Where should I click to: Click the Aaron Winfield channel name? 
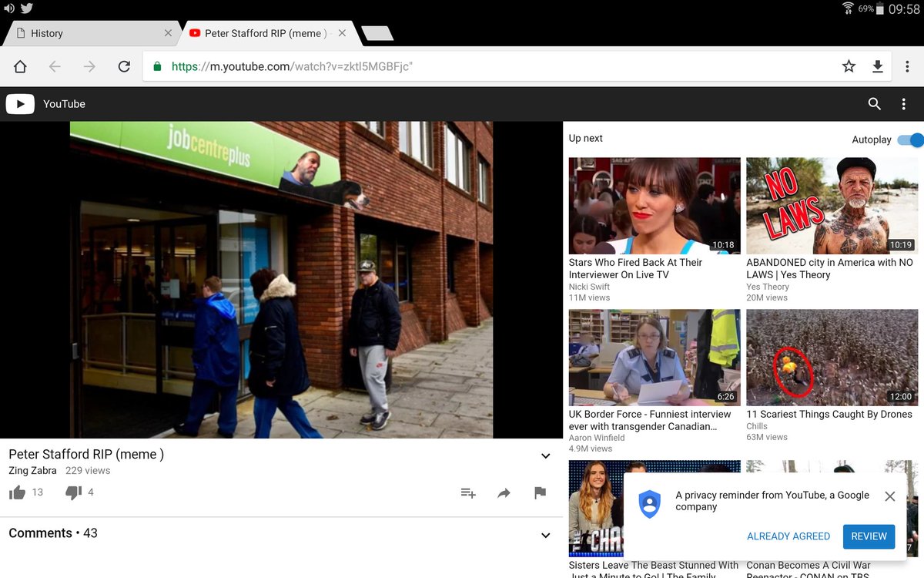[x=597, y=438]
